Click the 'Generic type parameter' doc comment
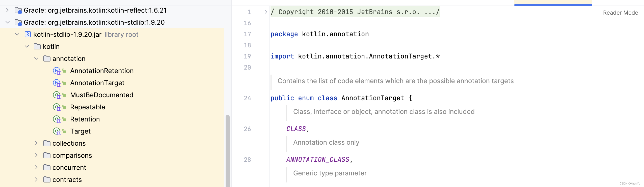Image resolution: width=644 pixels, height=187 pixels. pyautogui.click(x=330, y=173)
